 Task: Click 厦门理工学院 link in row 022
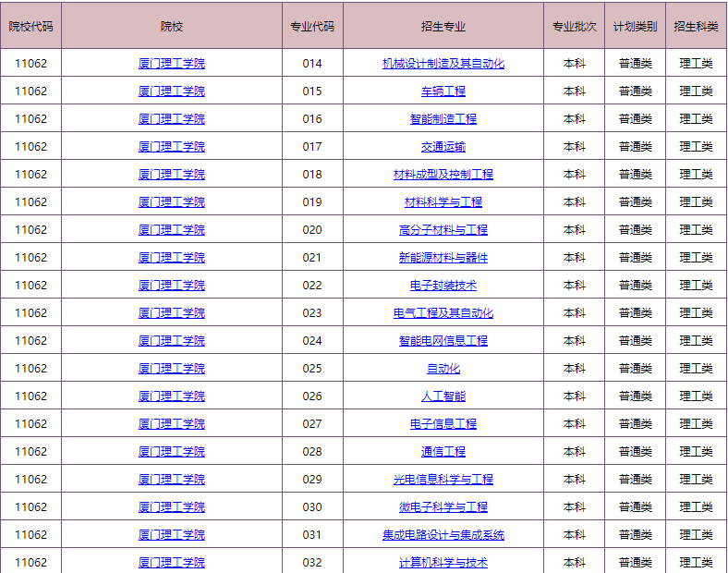pos(171,286)
